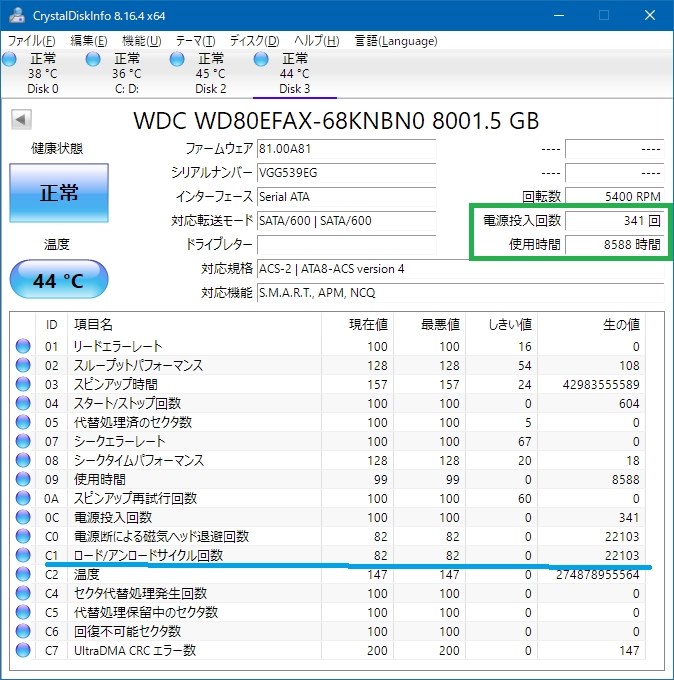Click the 5400 RPM rotation field
The width and height of the screenshot is (674, 680).
click(x=615, y=197)
